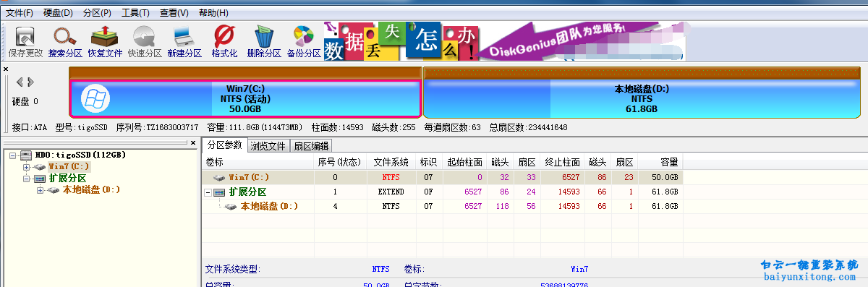Open the Search Partition (搜索分区) tool
868x287 pixels.
click(x=65, y=41)
